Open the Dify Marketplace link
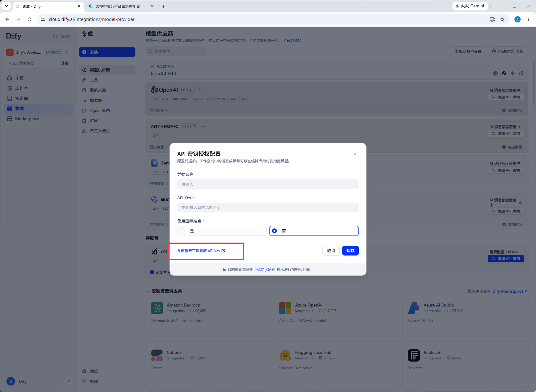 pyautogui.click(x=510, y=291)
